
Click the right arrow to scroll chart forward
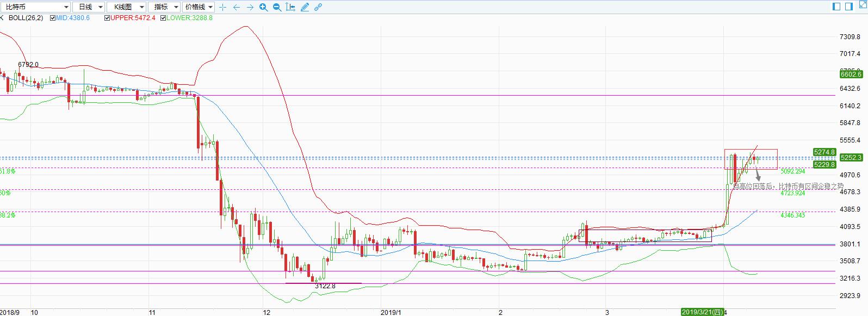(250, 7)
